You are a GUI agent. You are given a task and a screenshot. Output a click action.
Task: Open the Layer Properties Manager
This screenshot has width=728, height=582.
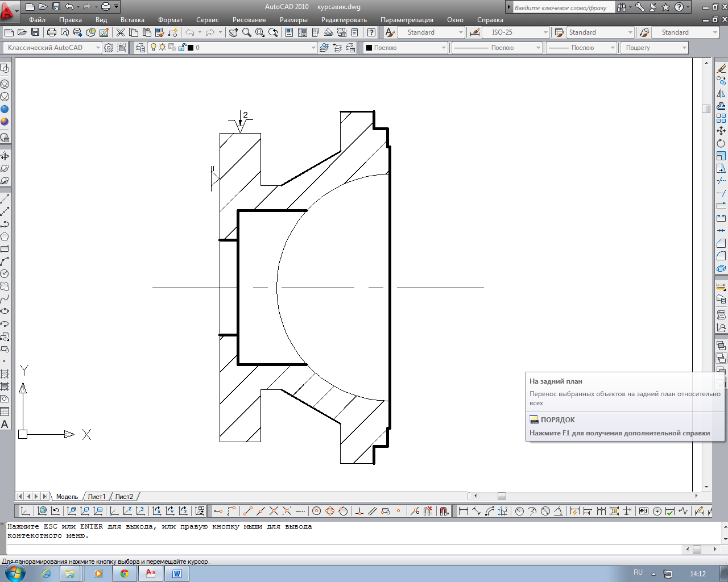[x=140, y=48]
